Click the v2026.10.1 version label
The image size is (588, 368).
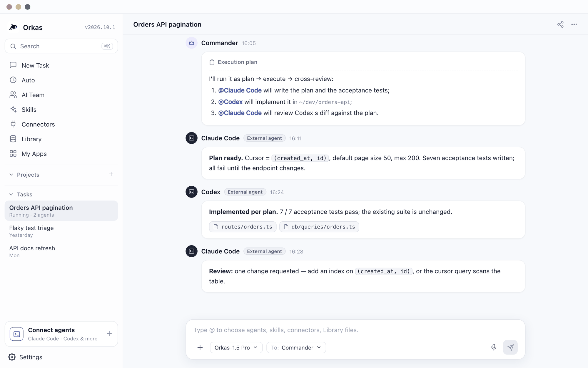coord(100,27)
